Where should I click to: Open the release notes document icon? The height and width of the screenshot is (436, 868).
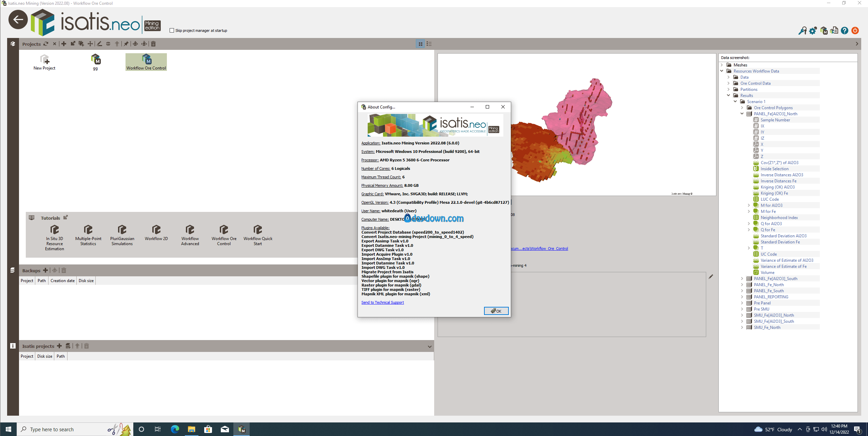pyautogui.click(x=834, y=31)
